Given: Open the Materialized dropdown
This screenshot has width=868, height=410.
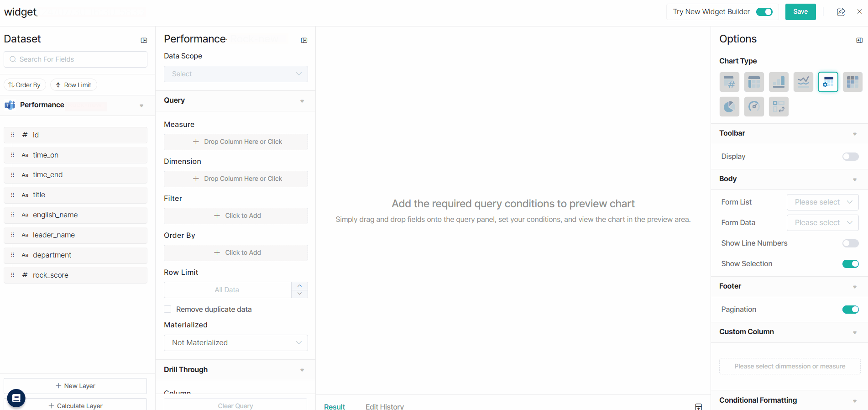Looking at the screenshot, I should pyautogui.click(x=235, y=343).
